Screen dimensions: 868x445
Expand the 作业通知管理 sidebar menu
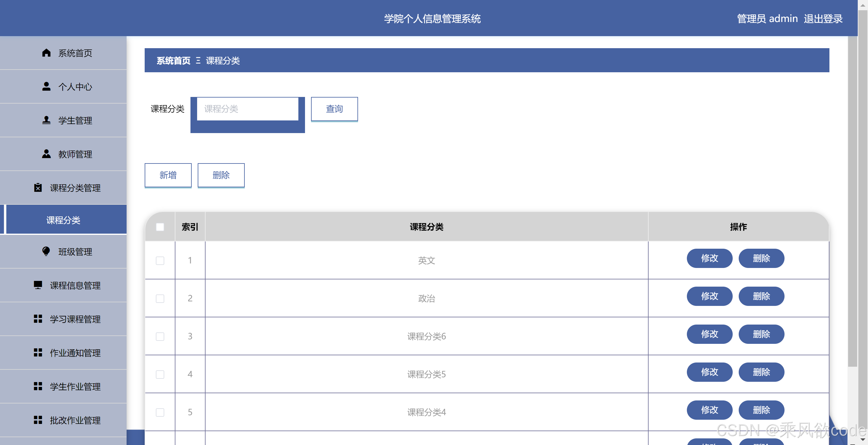pyautogui.click(x=75, y=353)
